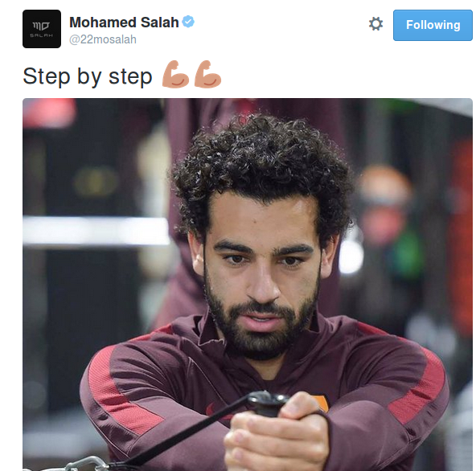476x471 pixels.
Task: Click the MO Salah profile avatar
Action: coord(42,29)
